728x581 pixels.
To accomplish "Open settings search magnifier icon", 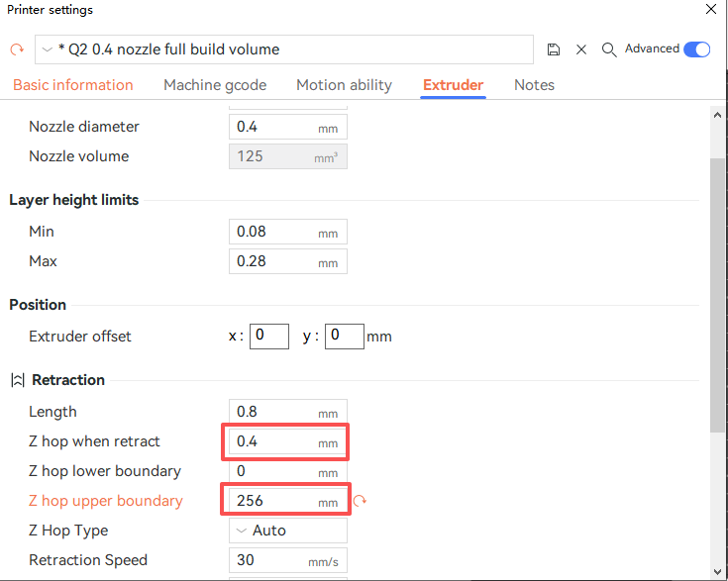I will [x=609, y=49].
